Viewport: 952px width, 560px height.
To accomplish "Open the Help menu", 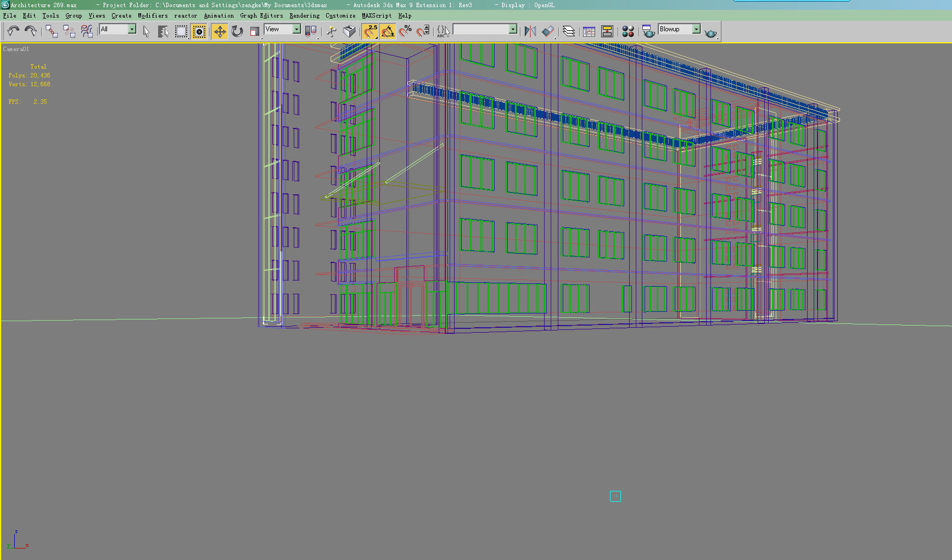I will coord(405,15).
